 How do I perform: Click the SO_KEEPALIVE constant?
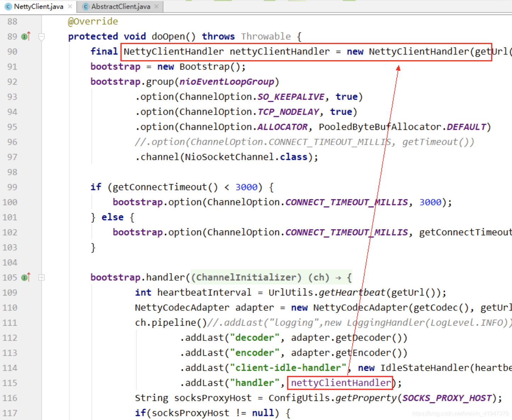coord(291,97)
